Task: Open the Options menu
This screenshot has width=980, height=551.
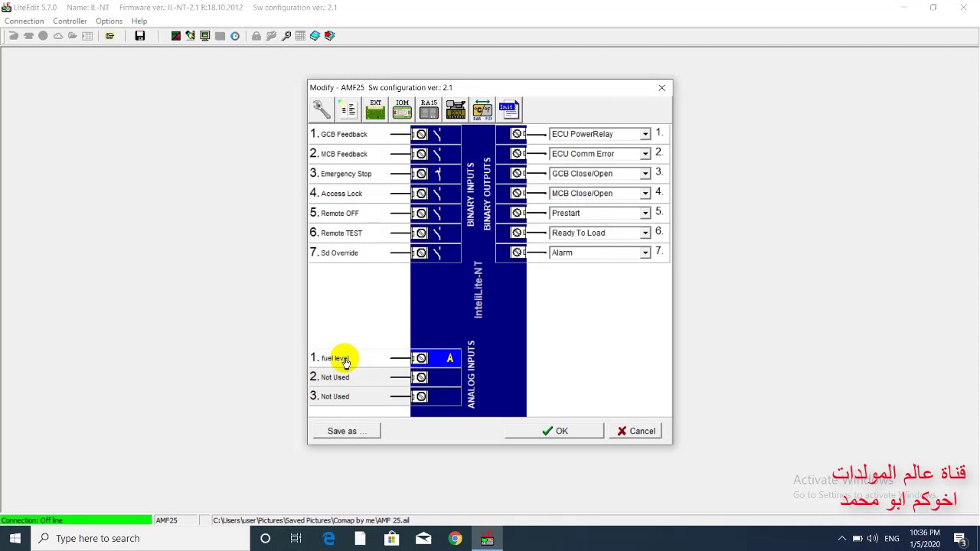Action: (109, 21)
